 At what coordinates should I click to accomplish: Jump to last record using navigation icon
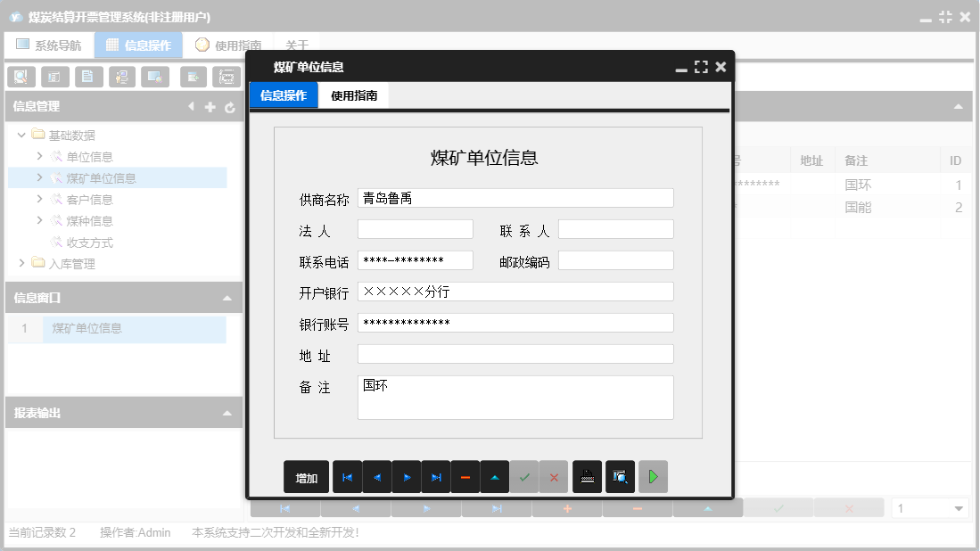tap(435, 476)
